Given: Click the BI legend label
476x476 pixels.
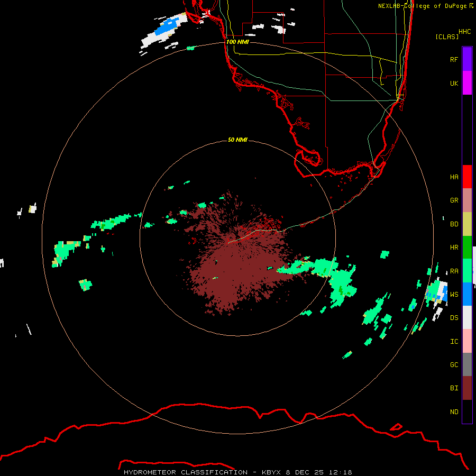Looking at the screenshot, I should point(454,388).
